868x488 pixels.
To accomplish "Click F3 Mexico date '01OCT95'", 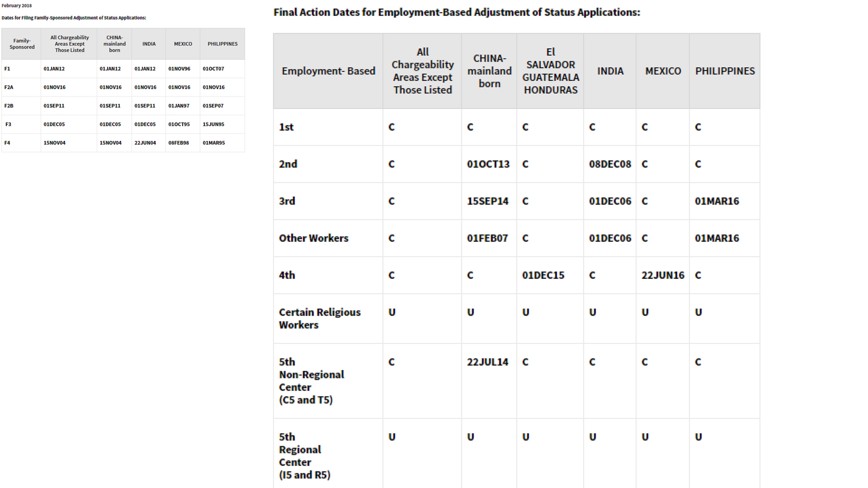I will (x=179, y=124).
